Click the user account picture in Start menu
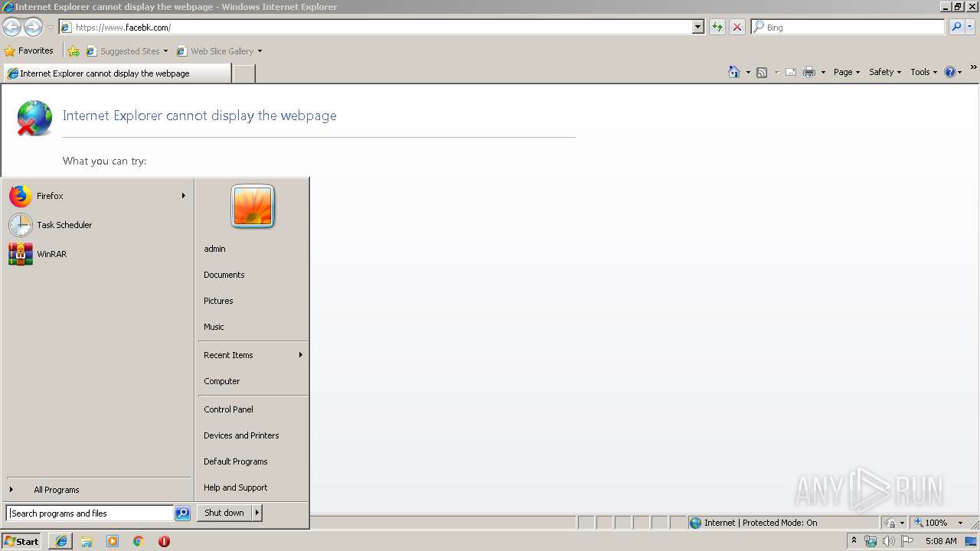Viewport: 980px width, 551px height. coord(253,207)
